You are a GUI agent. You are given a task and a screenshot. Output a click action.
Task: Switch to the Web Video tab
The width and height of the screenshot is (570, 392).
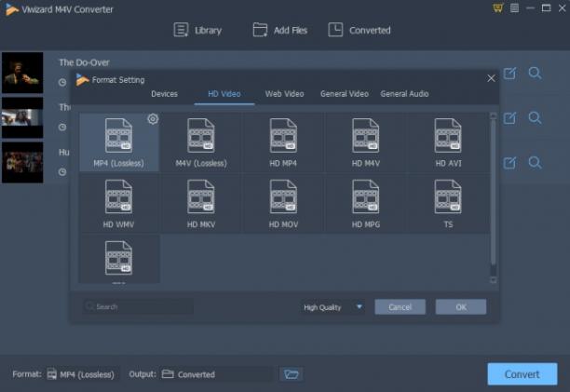284,94
